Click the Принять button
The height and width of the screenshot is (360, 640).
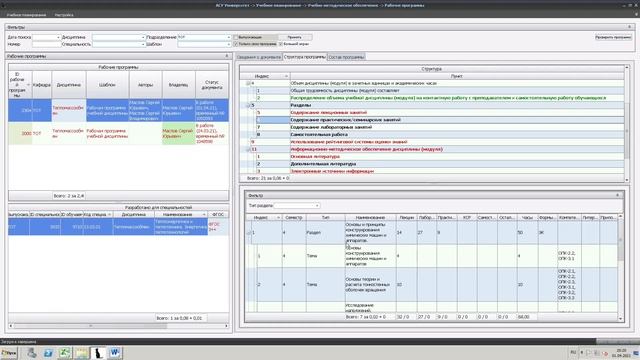295,37
